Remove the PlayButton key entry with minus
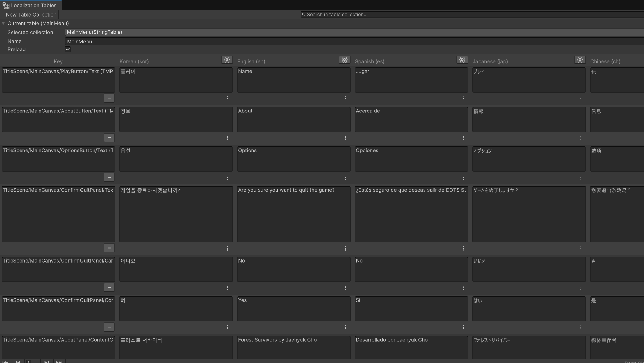The height and width of the screenshot is (363, 644). pyautogui.click(x=109, y=98)
